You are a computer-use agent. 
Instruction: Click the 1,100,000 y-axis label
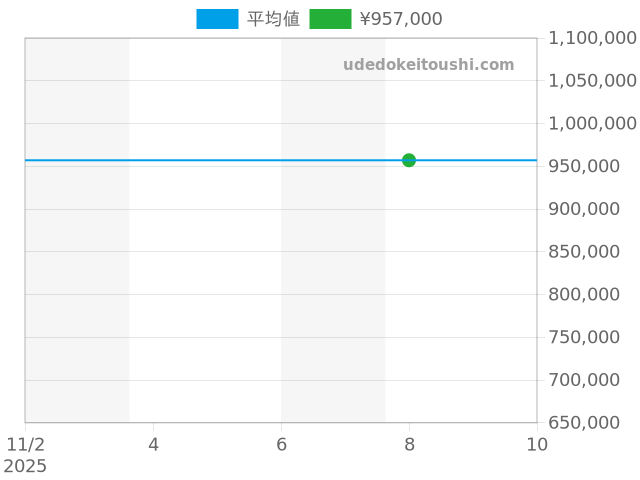592,38
